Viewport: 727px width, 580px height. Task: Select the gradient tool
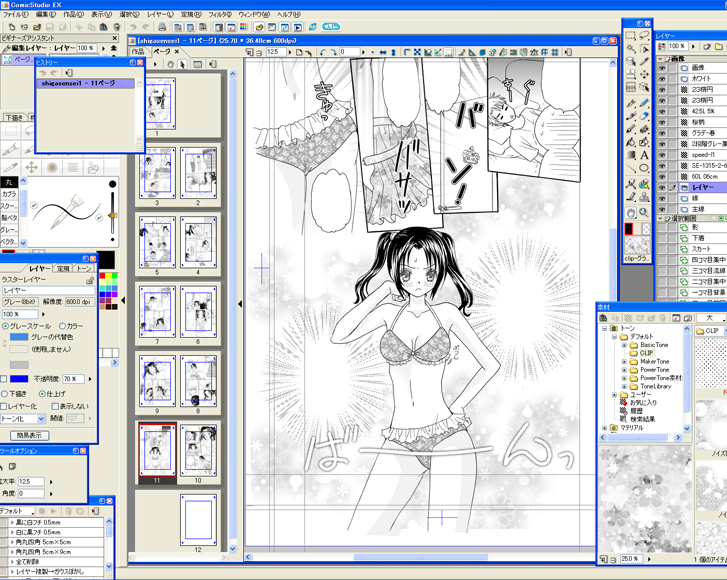pyautogui.click(x=630, y=155)
